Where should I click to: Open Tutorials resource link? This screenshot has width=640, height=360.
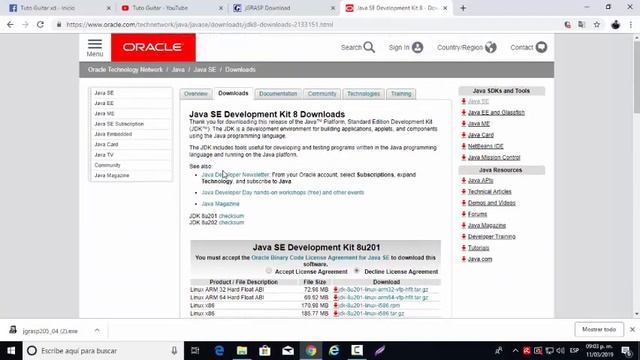click(478, 248)
